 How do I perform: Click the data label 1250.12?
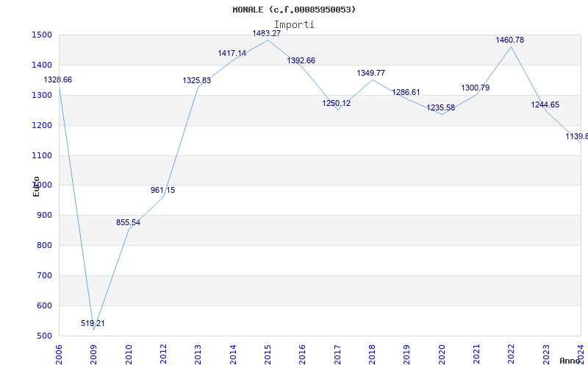coord(337,103)
